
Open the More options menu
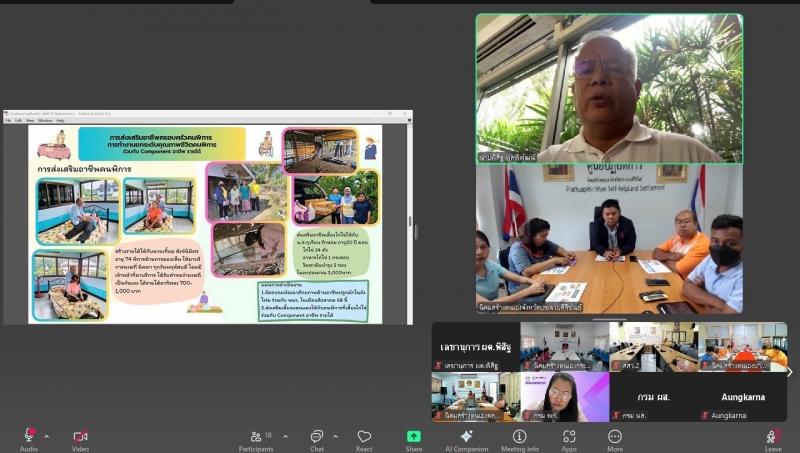coord(615,439)
